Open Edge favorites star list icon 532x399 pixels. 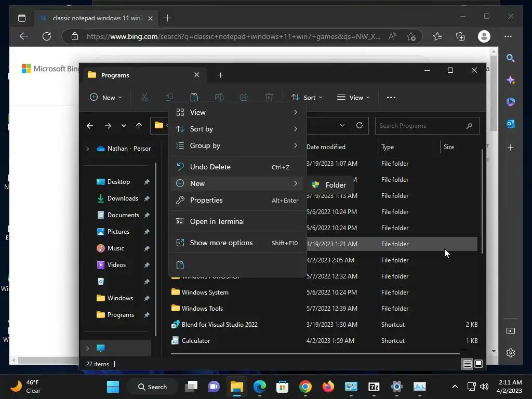[437, 36]
